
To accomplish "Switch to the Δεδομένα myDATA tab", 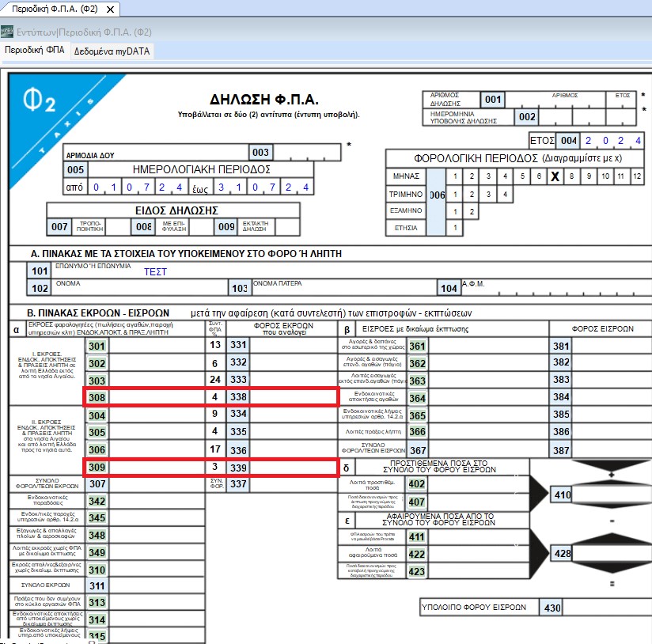I will (x=112, y=51).
